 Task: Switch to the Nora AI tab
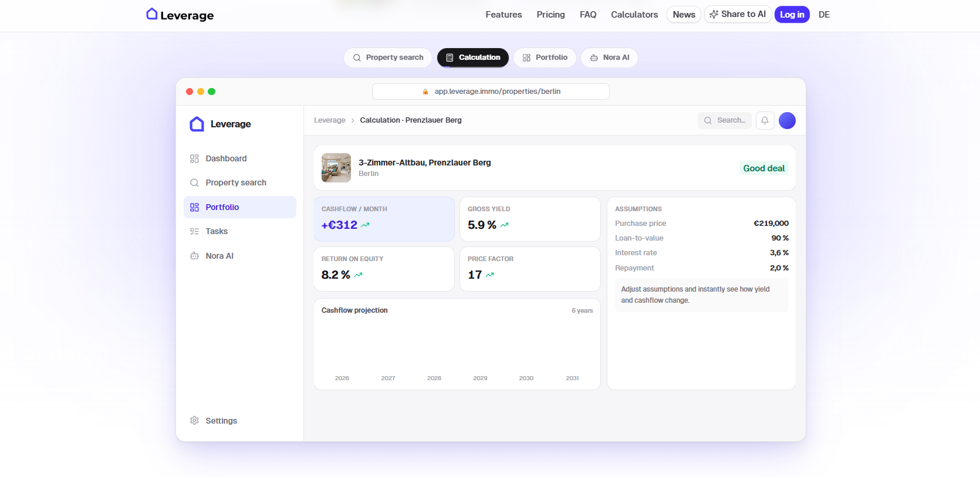(x=609, y=57)
